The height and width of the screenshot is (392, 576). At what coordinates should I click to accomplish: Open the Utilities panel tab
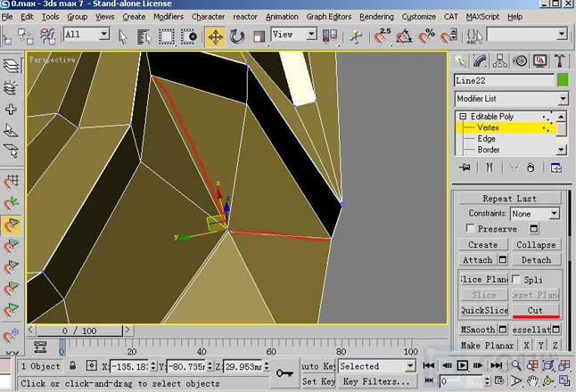pyautogui.click(x=559, y=61)
